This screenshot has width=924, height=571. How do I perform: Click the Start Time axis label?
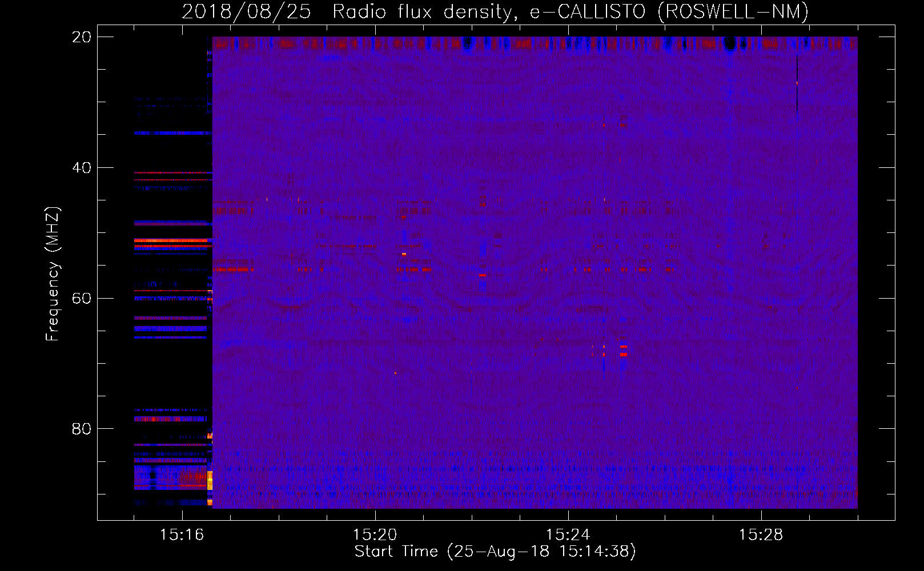[x=495, y=552]
